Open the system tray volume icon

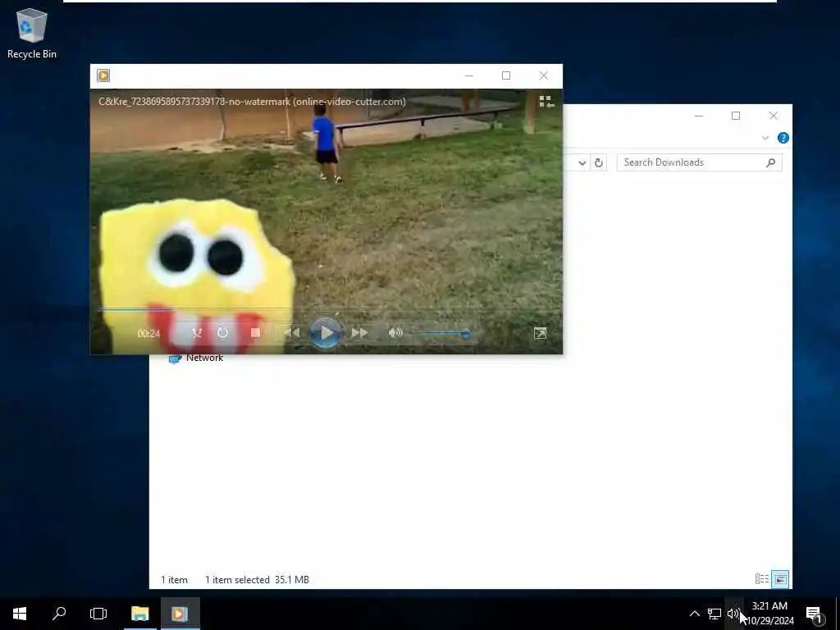point(733,614)
